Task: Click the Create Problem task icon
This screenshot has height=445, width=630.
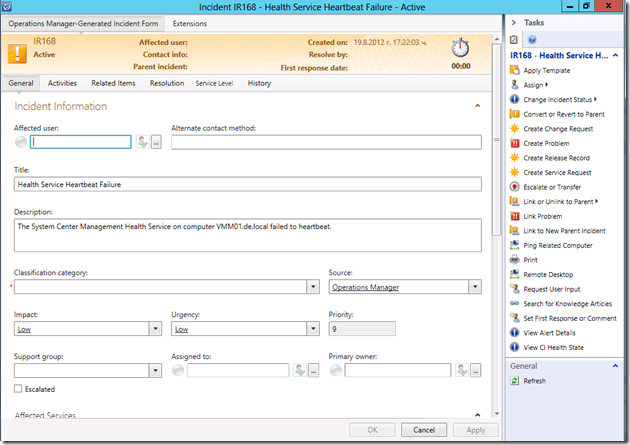Action: 514,144
